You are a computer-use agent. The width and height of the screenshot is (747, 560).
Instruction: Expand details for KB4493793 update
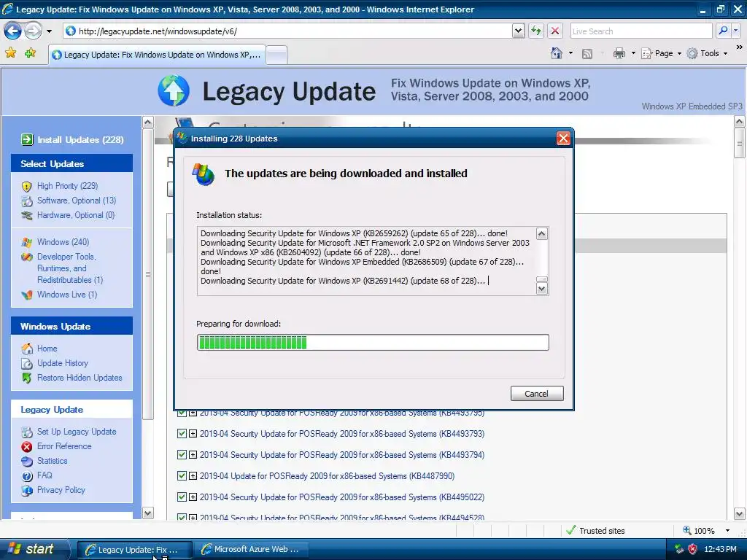pos(193,434)
